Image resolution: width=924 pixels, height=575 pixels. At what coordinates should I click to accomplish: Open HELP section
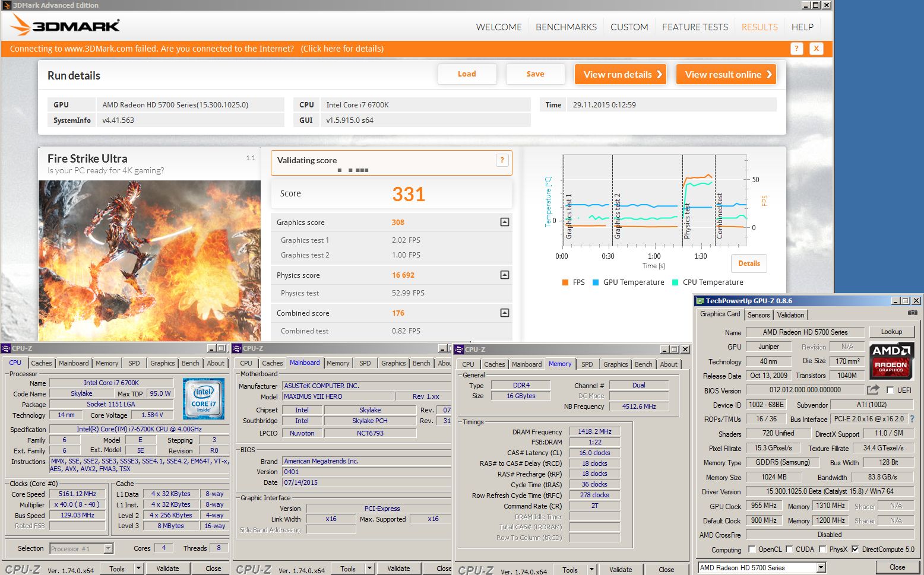pyautogui.click(x=802, y=27)
